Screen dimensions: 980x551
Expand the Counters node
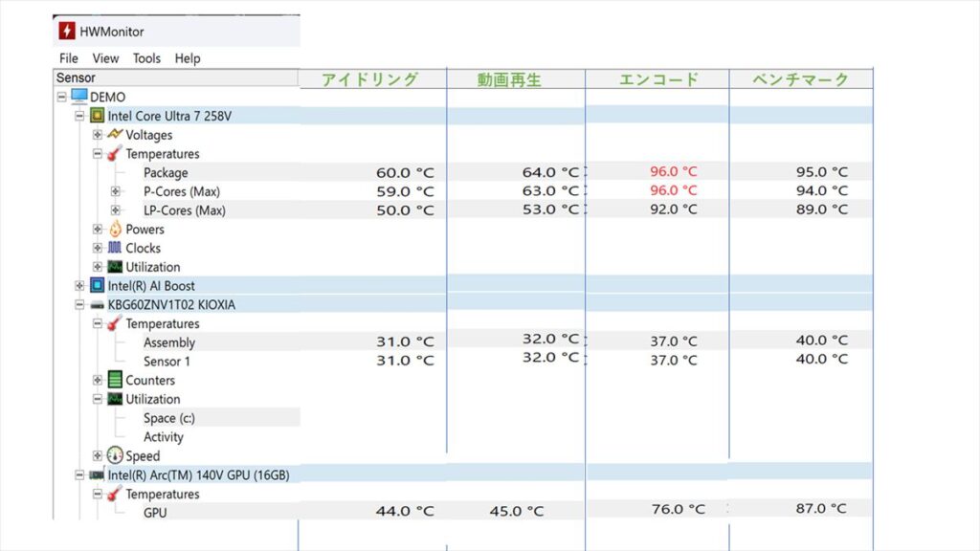[x=98, y=380]
